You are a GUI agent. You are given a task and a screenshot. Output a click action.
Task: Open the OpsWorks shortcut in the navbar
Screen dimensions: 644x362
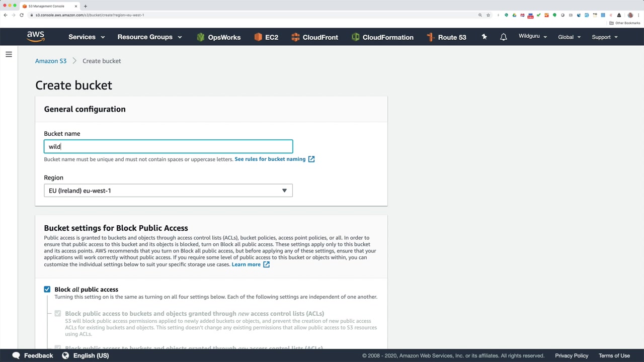click(x=218, y=37)
